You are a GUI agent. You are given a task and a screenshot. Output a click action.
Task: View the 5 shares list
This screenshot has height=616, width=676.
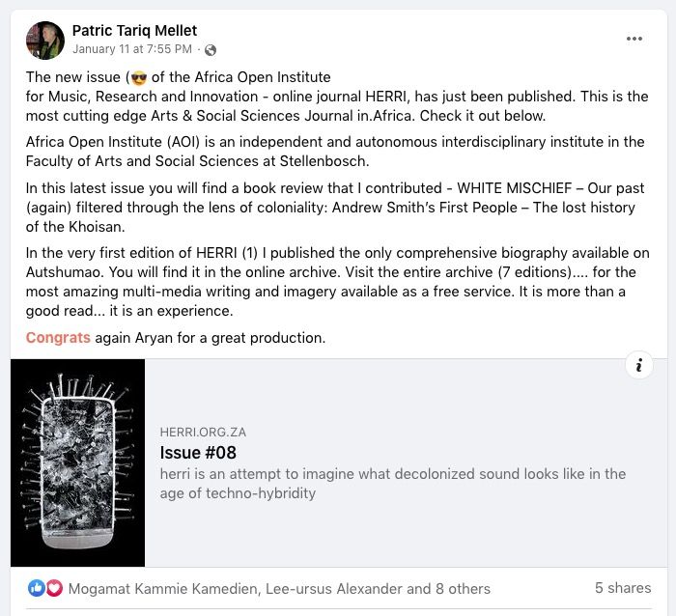[x=622, y=587]
